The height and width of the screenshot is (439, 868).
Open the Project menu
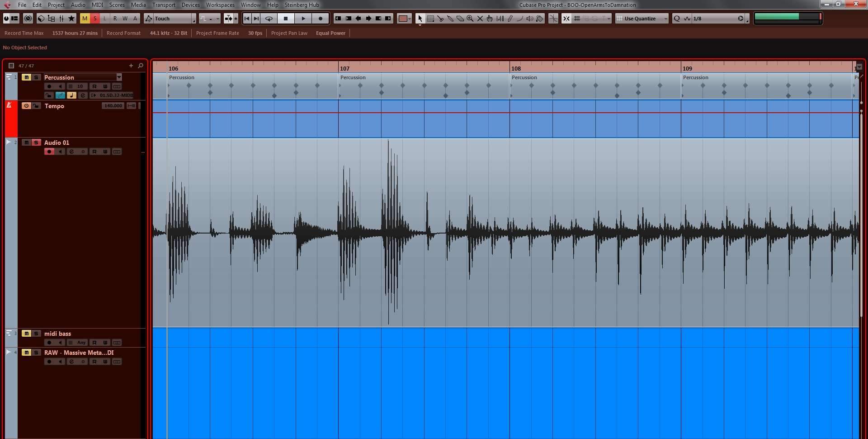tap(56, 5)
